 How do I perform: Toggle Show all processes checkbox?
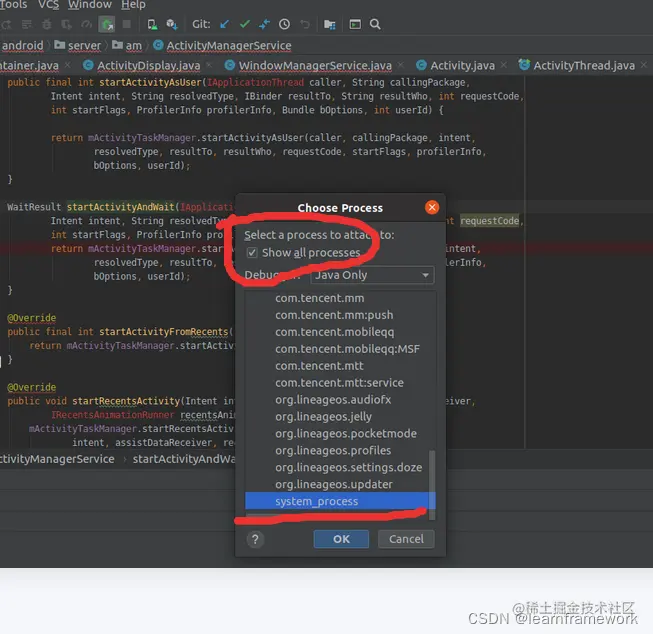point(252,252)
